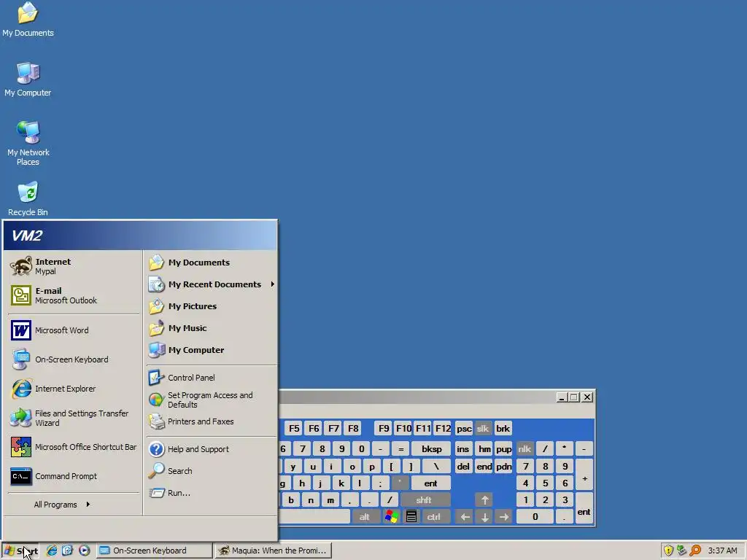The width and height of the screenshot is (747, 560).
Task: Click the down arrow key
Action: (x=484, y=517)
